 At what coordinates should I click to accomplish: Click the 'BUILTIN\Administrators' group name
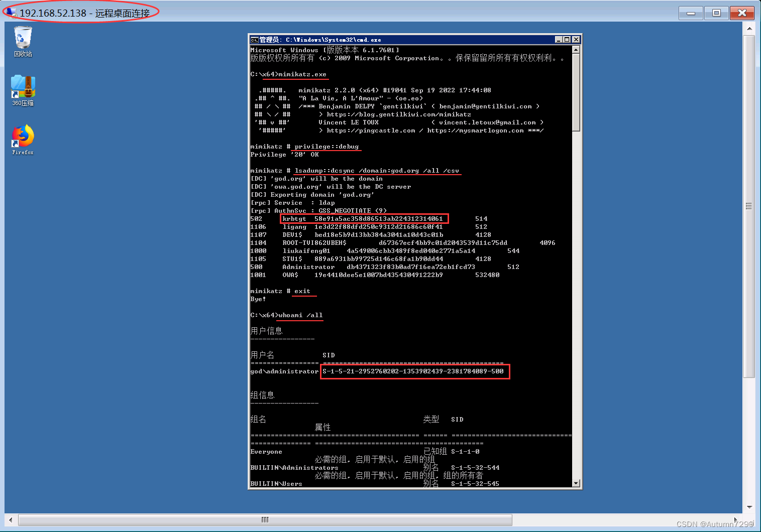point(294,468)
